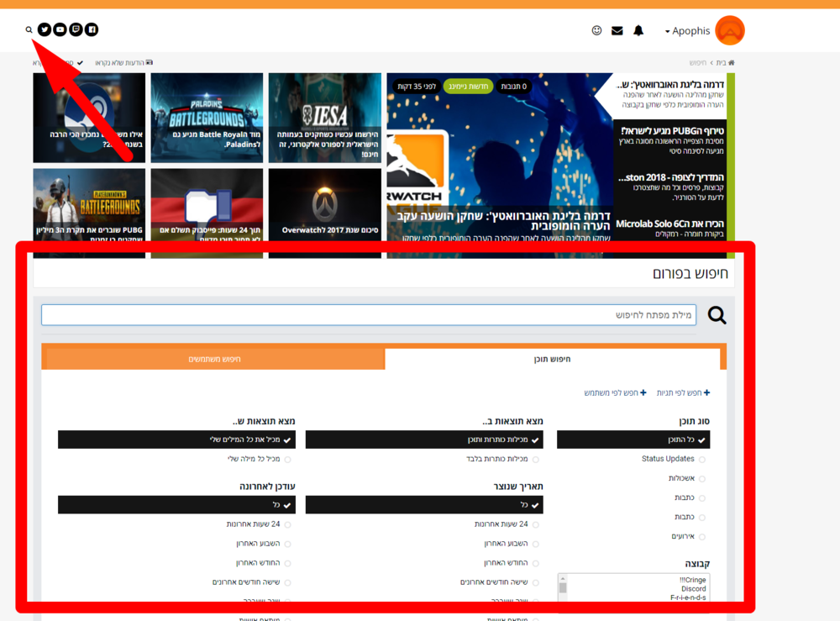
Task: Open the YouTube social icon
Action: tap(60, 30)
